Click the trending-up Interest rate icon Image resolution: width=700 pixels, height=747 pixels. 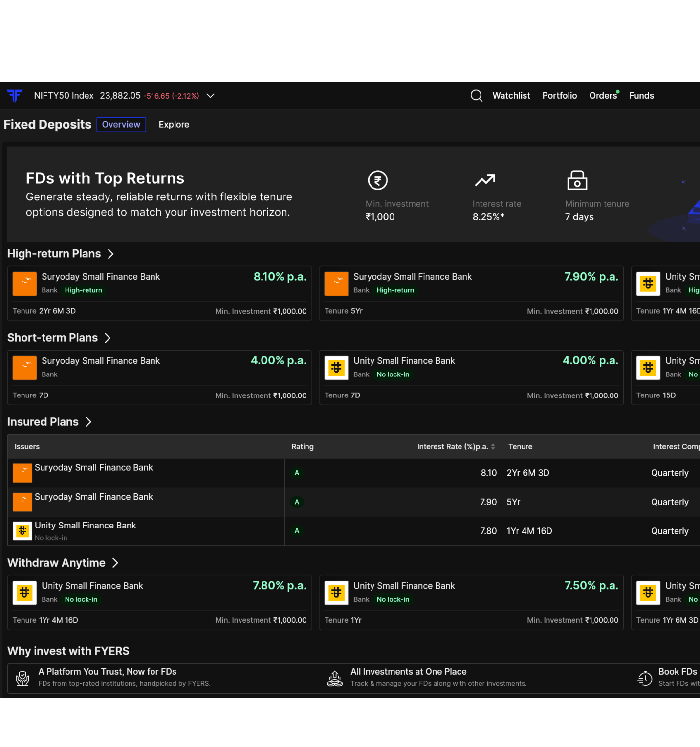[485, 180]
